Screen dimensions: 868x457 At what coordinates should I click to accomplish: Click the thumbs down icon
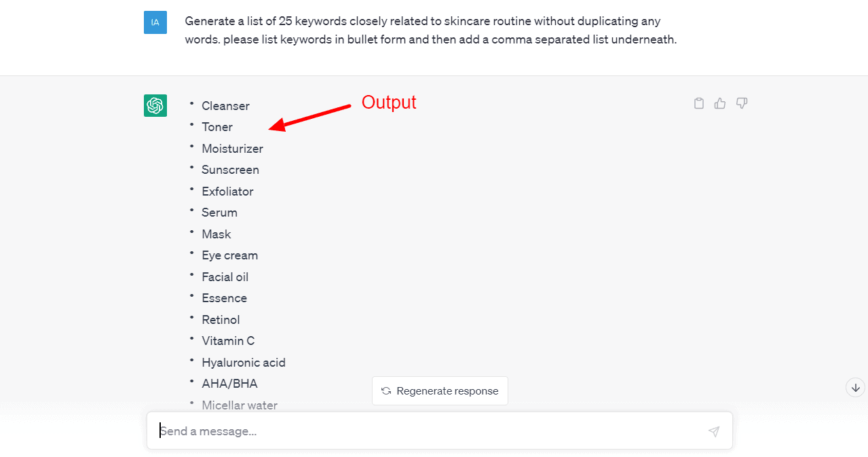[x=742, y=103]
